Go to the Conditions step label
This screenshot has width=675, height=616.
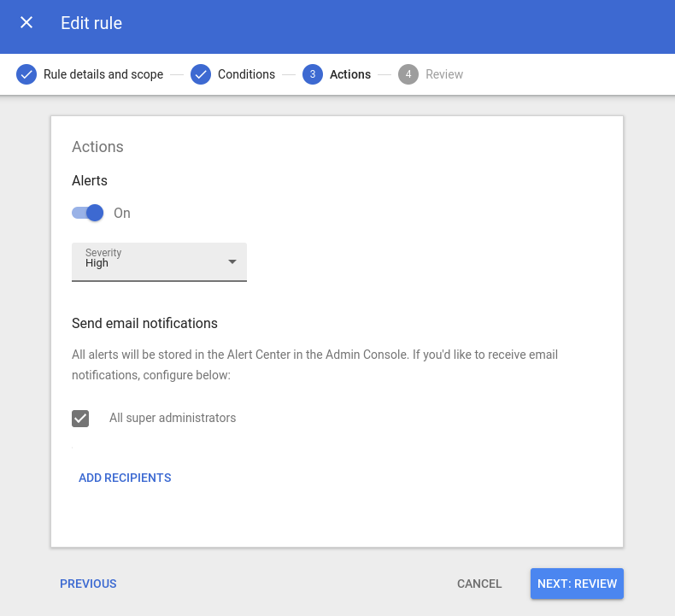246,74
